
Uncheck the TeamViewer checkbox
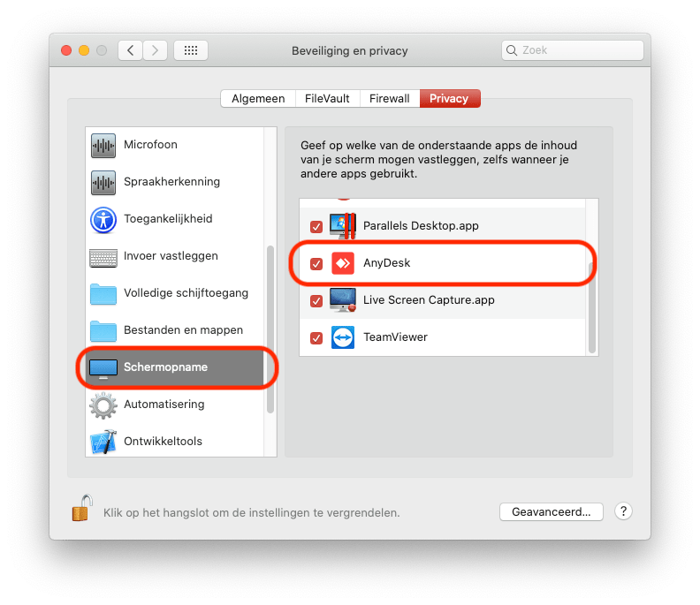click(x=316, y=337)
